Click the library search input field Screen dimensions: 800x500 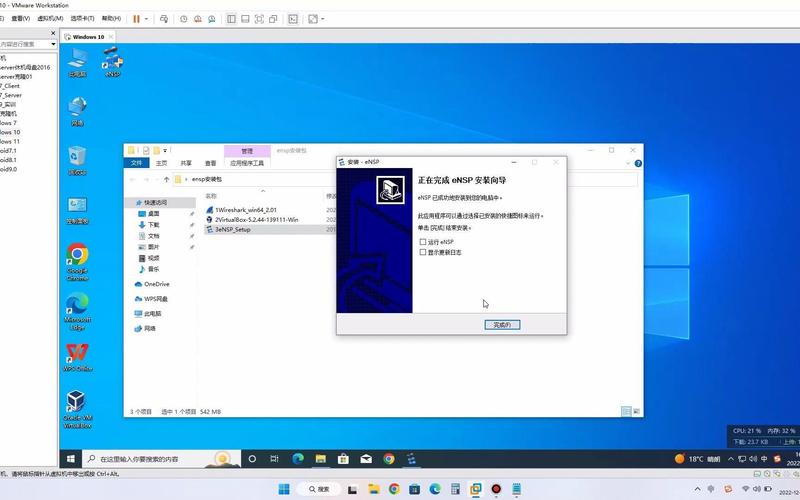[x=24, y=44]
